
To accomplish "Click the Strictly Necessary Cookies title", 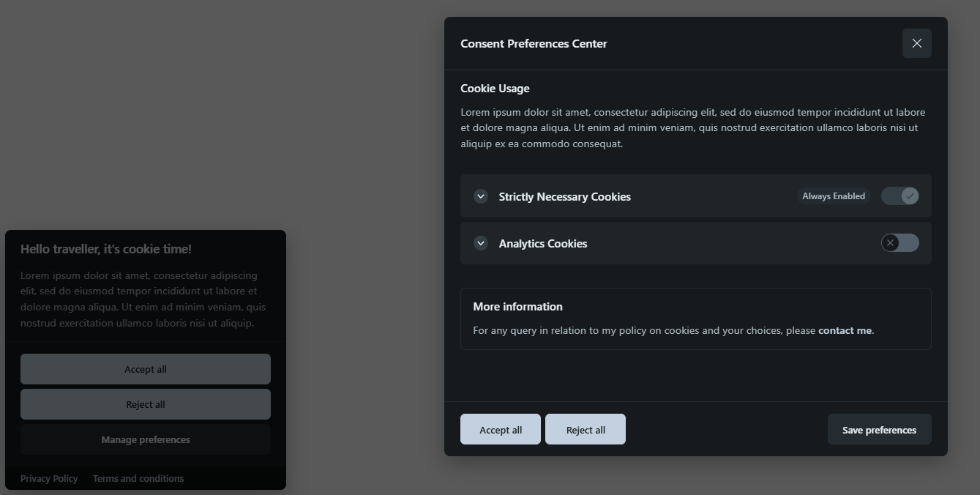I will point(564,197).
